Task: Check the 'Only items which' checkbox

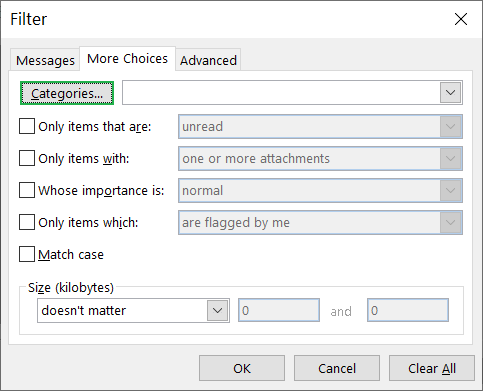Action: [27, 222]
